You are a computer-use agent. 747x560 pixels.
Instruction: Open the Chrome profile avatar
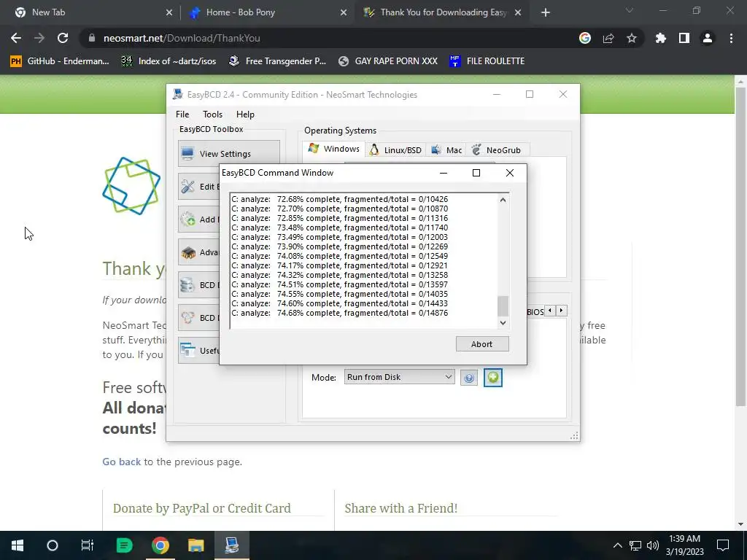pyautogui.click(x=708, y=38)
